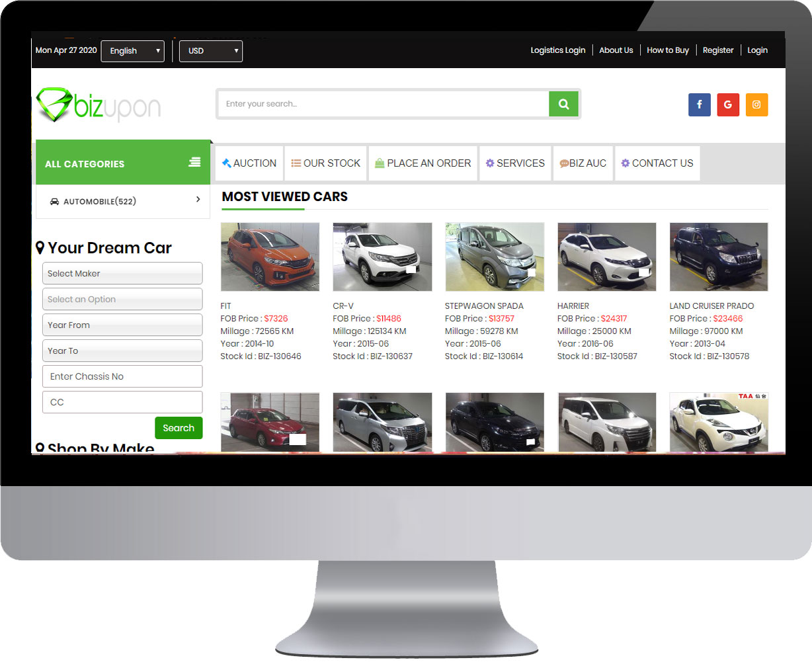812x668 pixels.
Task: Expand the Automobile(522) category
Action: pos(123,201)
